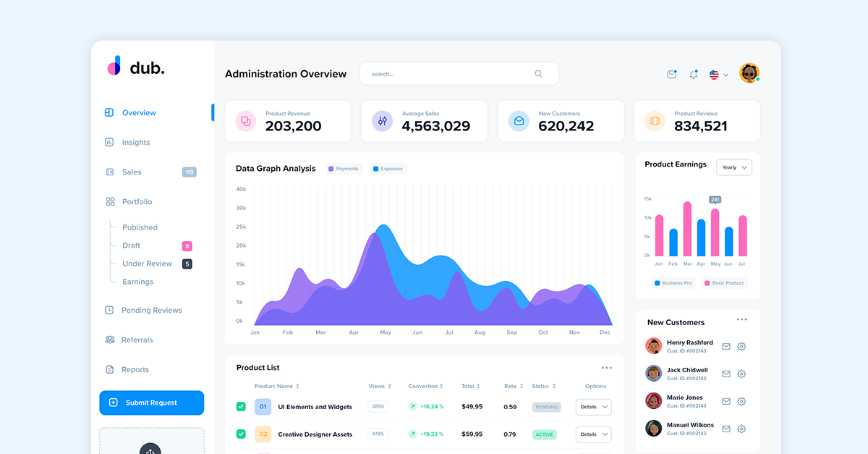
Task: Open Details dropdown for UI Elements row
Action: (593, 407)
